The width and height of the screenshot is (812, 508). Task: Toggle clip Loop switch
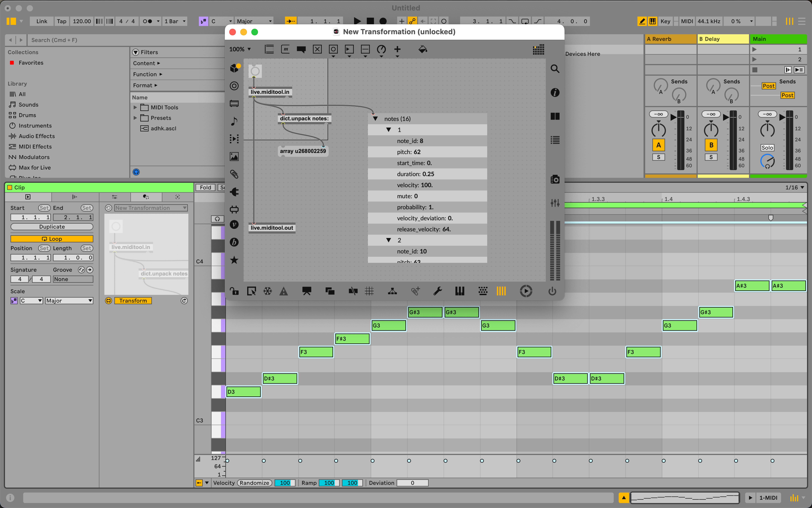click(52, 239)
